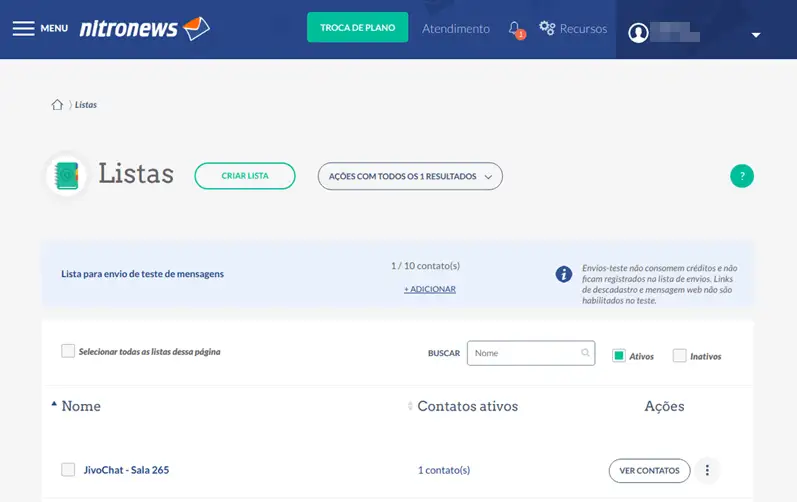Open the Recursos menu item
This screenshot has width=797, height=502.
(573, 29)
